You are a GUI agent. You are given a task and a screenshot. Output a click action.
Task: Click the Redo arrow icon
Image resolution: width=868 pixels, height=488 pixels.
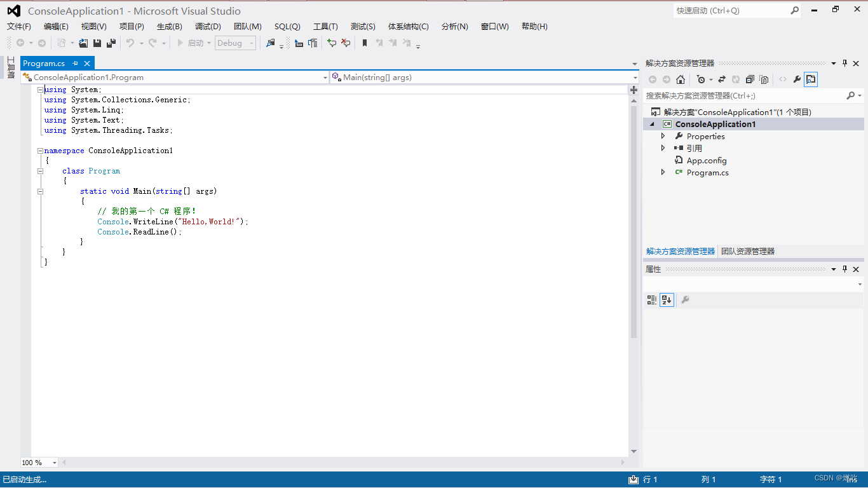coord(153,43)
